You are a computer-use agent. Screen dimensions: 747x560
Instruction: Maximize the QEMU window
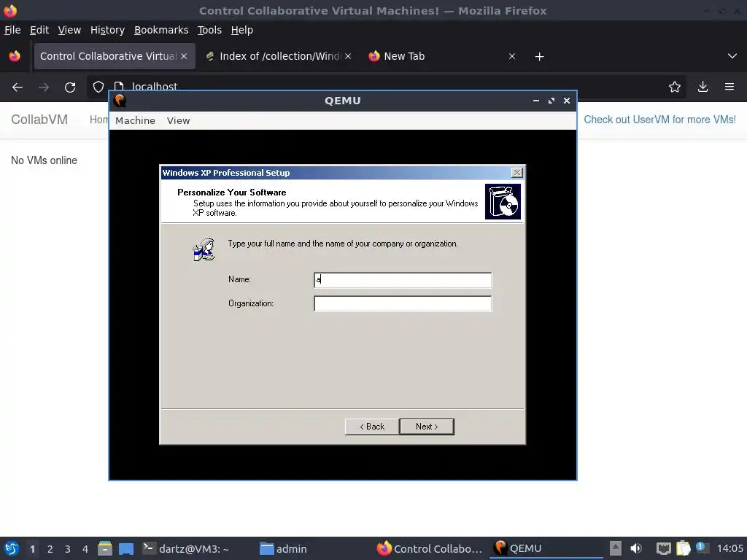pos(551,101)
